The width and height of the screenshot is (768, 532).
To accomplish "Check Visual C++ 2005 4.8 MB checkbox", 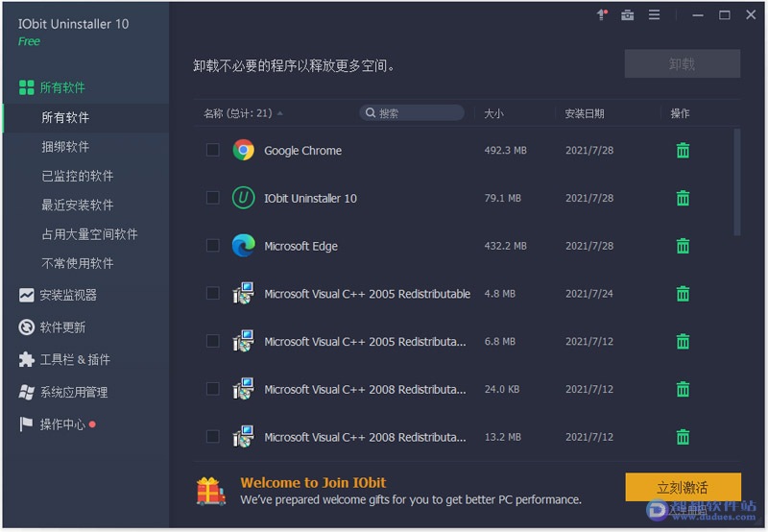I will pos(212,294).
